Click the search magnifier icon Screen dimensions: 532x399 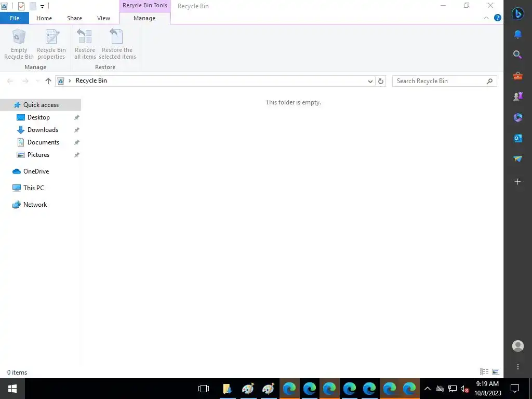[x=489, y=81]
